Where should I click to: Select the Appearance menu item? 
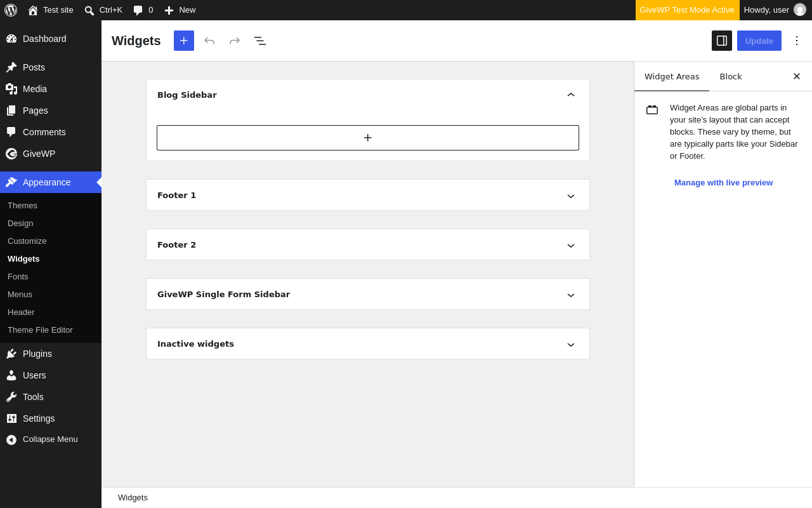pos(51,182)
